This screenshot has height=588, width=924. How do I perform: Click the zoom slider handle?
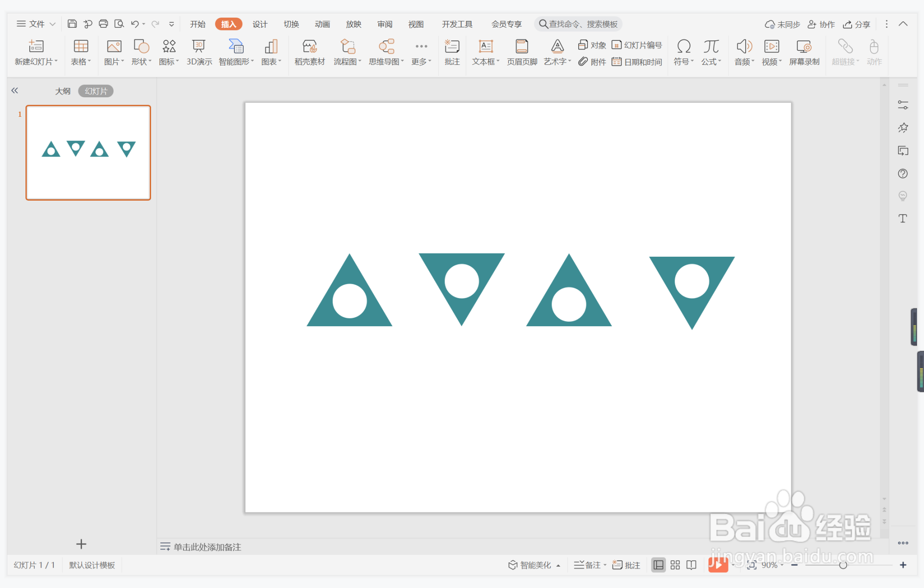(x=843, y=565)
